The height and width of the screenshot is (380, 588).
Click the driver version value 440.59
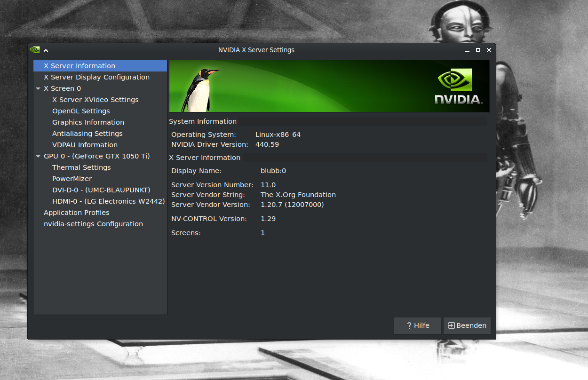pos(267,144)
